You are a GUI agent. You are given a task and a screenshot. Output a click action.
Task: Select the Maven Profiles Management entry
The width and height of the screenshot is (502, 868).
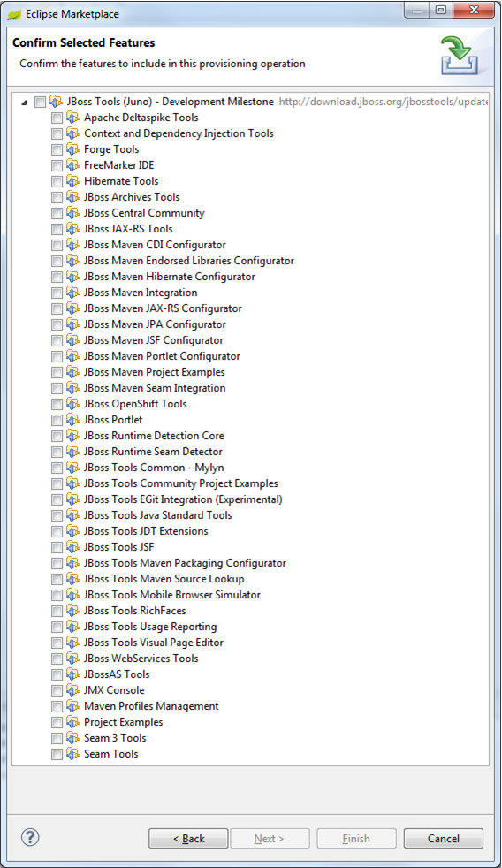(151, 706)
